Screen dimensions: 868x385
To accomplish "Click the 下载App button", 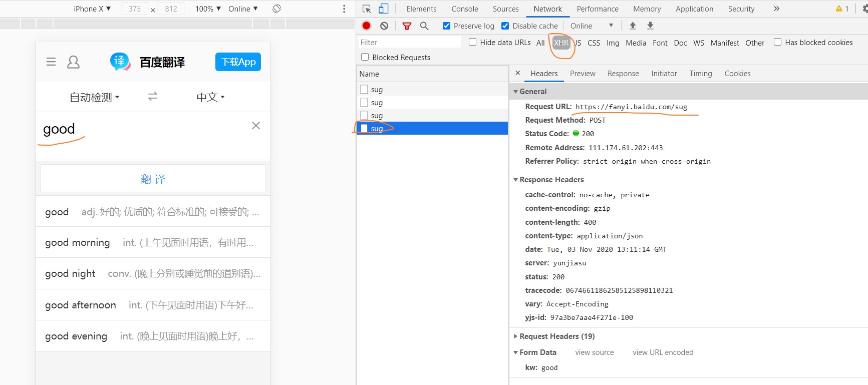I will point(238,62).
